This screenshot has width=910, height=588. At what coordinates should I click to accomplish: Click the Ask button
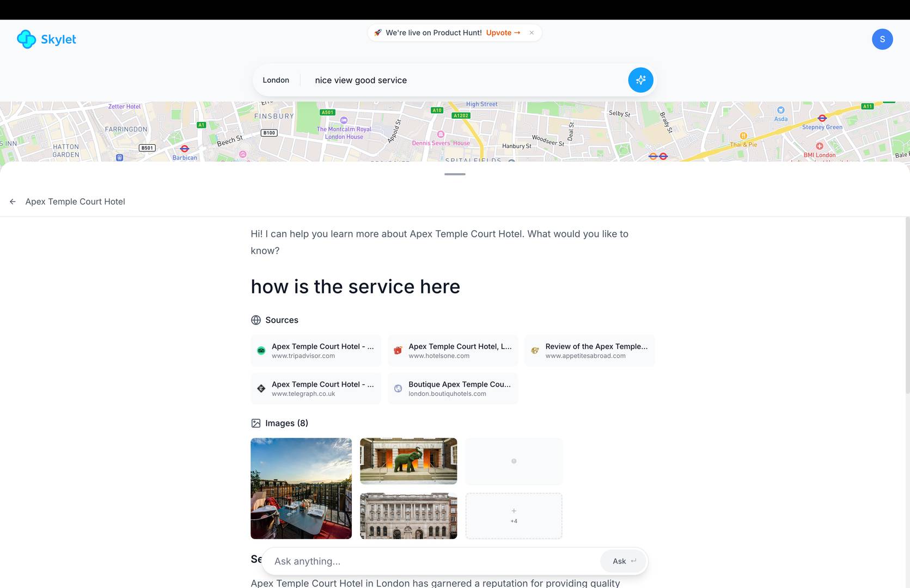(624, 561)
